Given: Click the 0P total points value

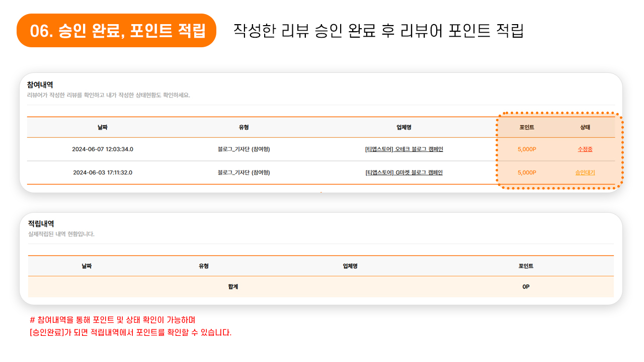Looking at the screenshot, I should [x=526, y=287].
